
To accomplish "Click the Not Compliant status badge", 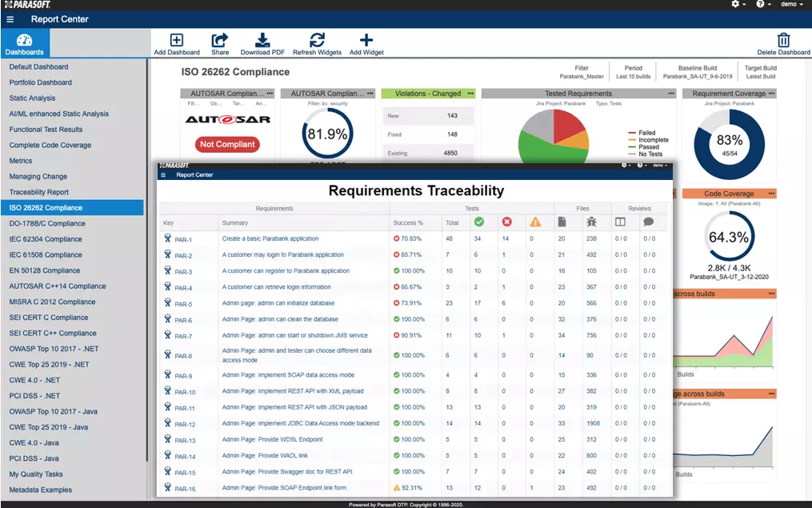I will [x=227, y=145].
